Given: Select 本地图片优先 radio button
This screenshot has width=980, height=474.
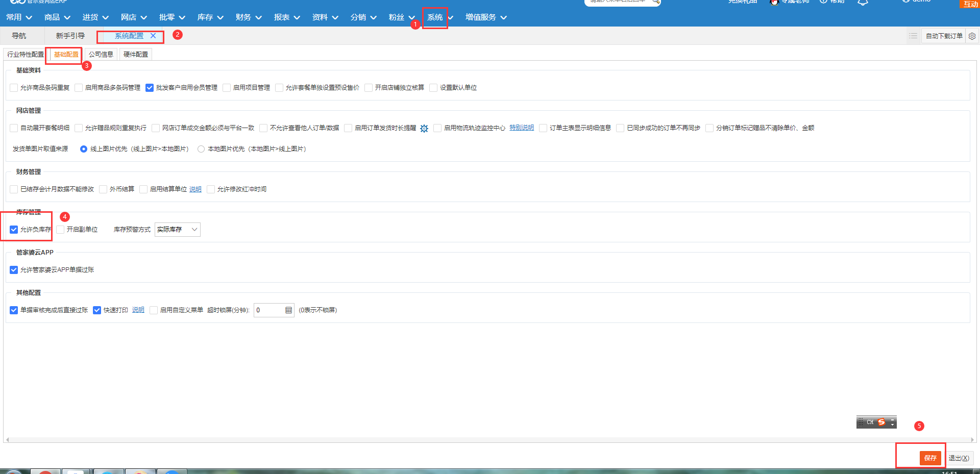Looking at the screenshot, I should tap(201, 149).
